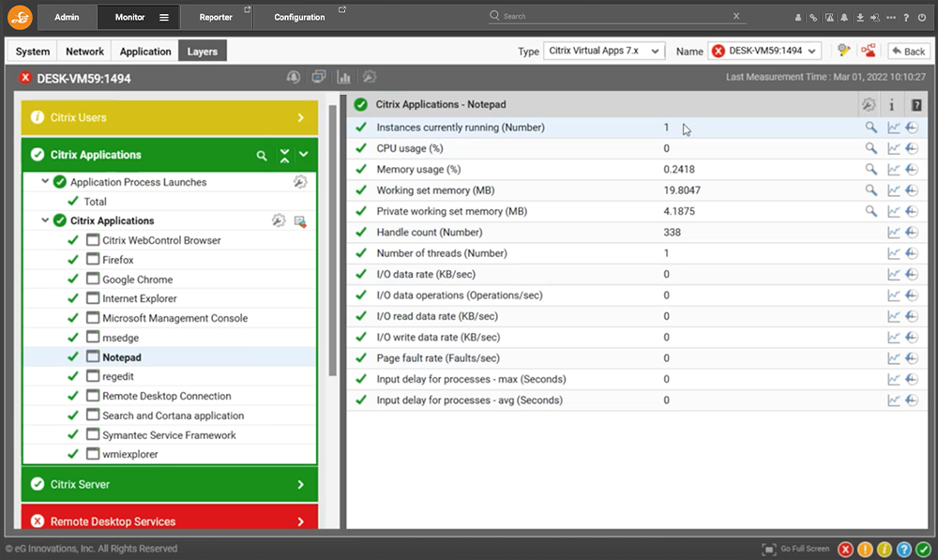Open magnifier diagnosis for Working set memory

871,190
